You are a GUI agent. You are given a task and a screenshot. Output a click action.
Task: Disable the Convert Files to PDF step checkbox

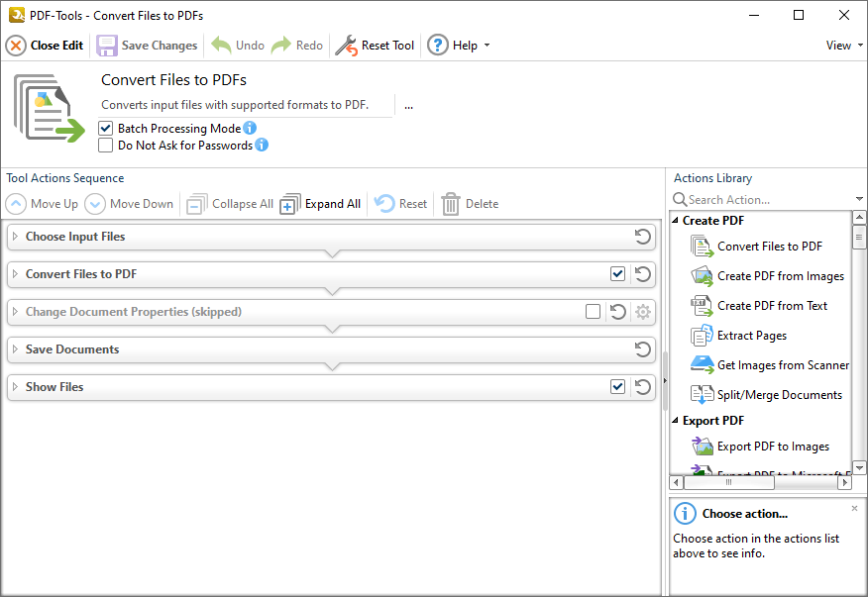click(617, 274)
